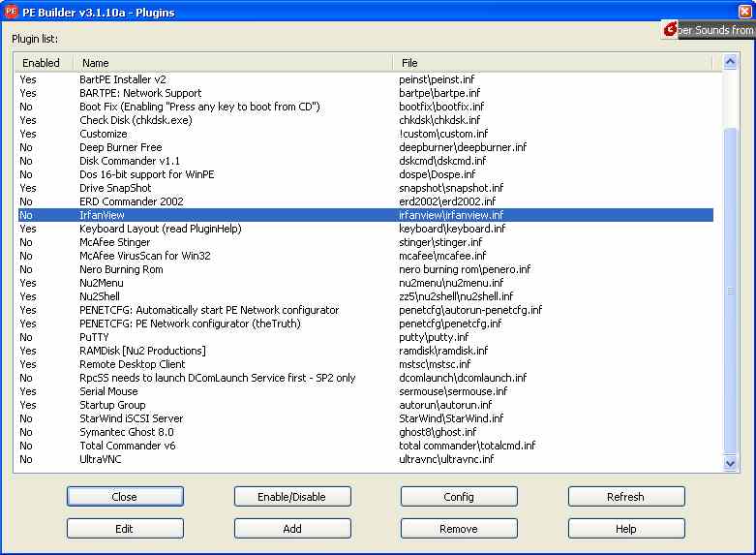Image resolution: width=756 pixels, height=555 pixels.
Task: Select the UltraVNC plugin row
Action: pos(366,459)
